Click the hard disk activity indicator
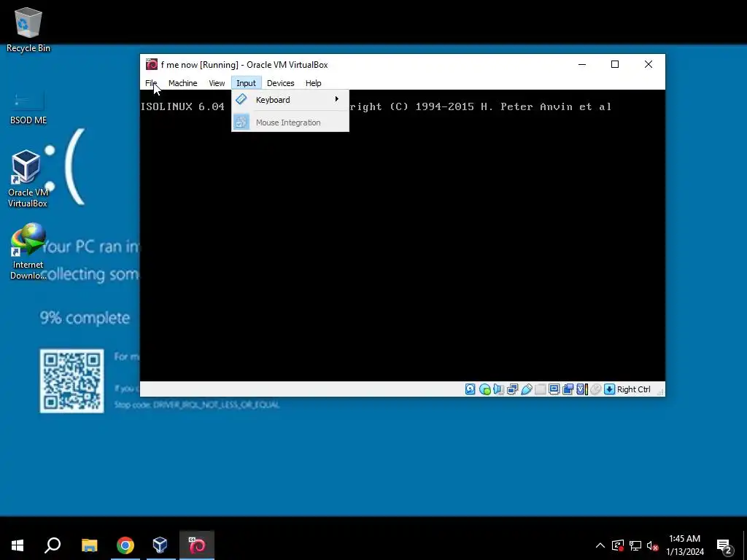Viewport: 747px width, 560px height. [x=471, y=389]
